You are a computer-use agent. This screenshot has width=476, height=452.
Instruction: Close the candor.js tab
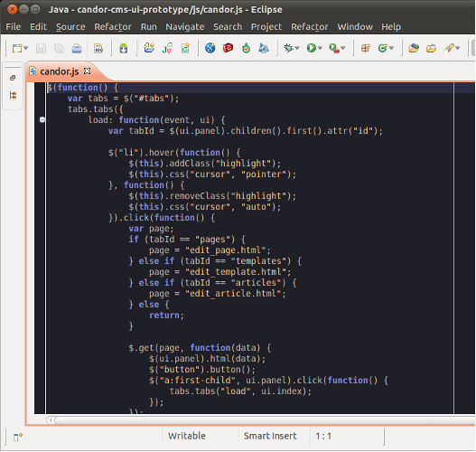(x=87, y=71)
